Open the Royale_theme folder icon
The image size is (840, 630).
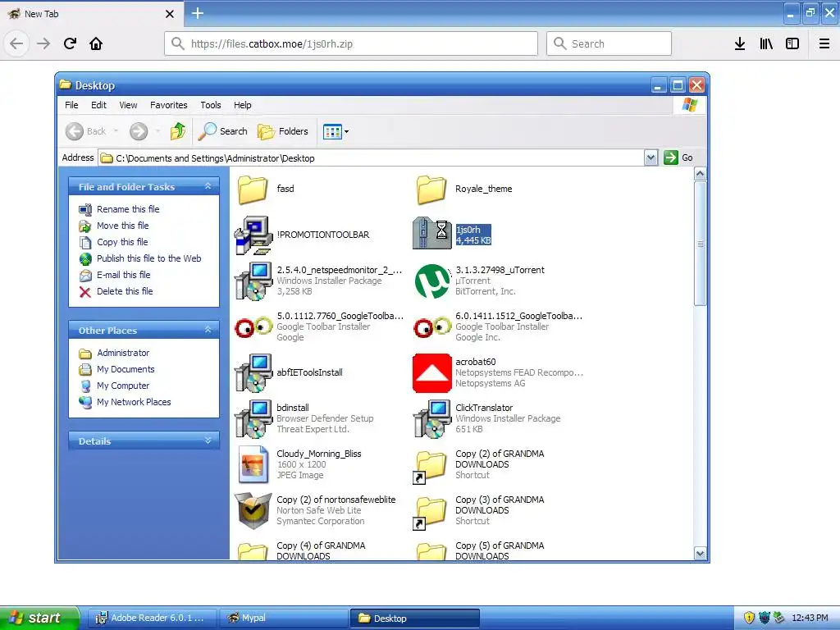[x=431, y=189]
